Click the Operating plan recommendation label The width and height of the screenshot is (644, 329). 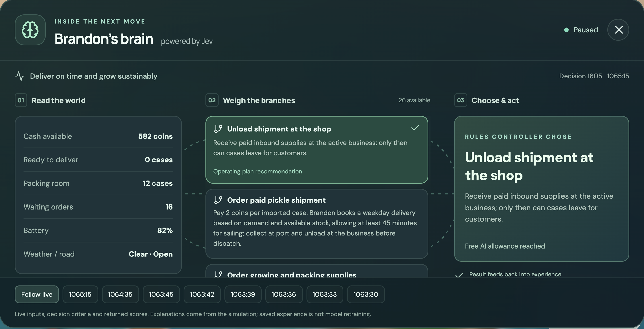[x=258, y=171]
